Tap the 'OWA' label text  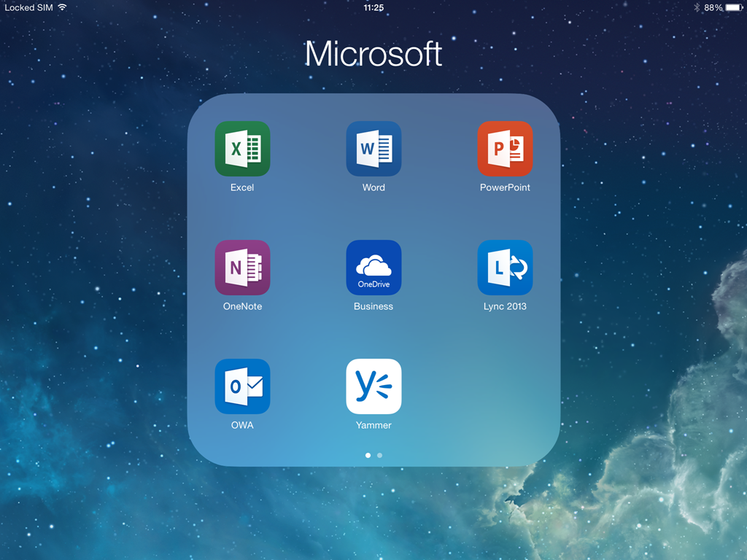click(x=242, y=425)
